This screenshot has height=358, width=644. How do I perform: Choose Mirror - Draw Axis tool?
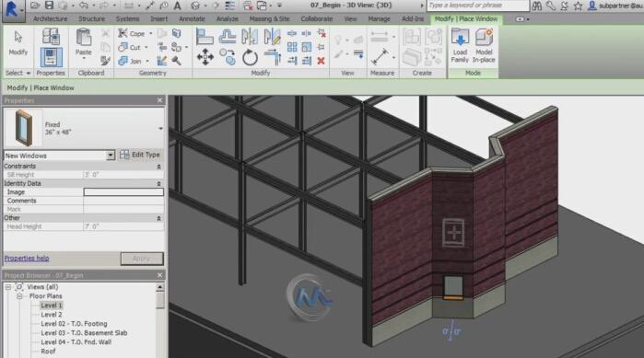[272, 37]
